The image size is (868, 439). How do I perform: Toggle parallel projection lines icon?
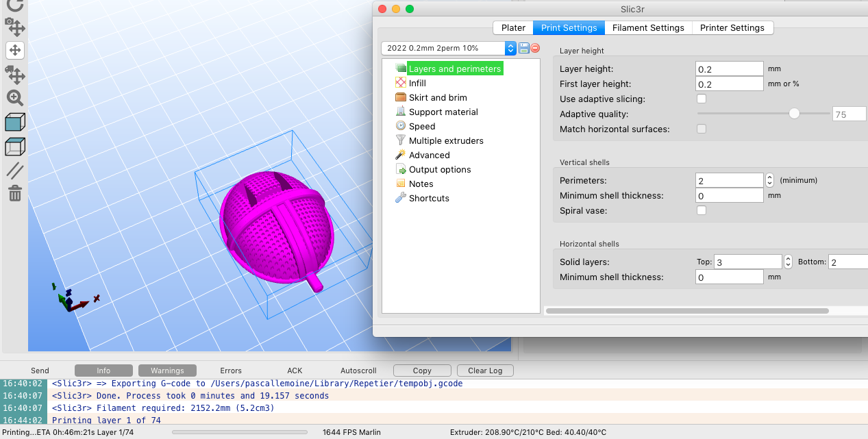[15, 171]
